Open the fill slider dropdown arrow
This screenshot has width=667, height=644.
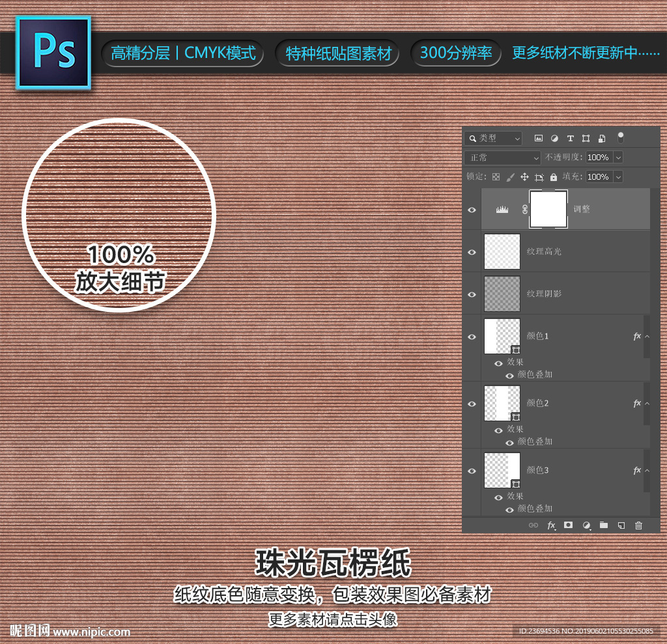tap(618, 176)
